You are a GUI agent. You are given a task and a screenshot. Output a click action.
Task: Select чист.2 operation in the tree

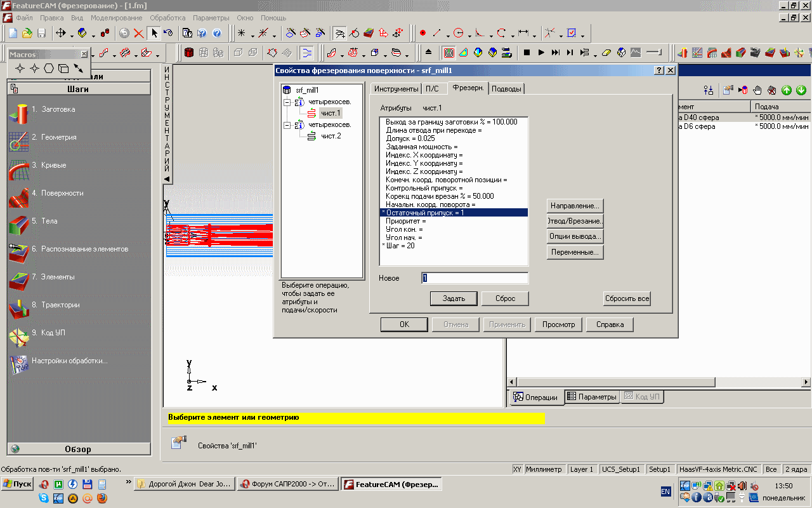331,136
